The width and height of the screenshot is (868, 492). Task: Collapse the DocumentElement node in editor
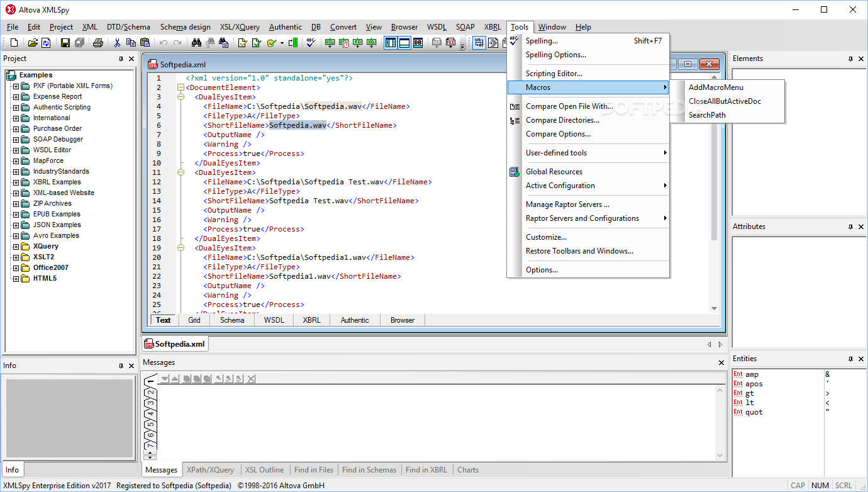(181, 87)
